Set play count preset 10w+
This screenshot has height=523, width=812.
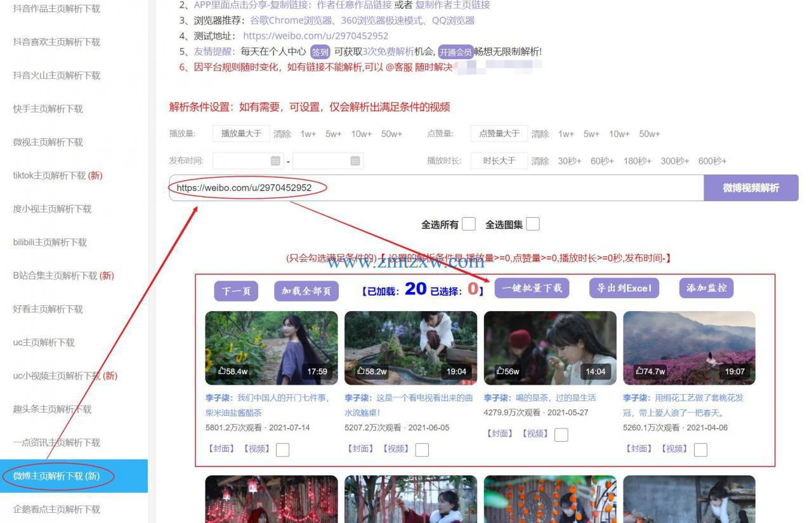click(362, 134)
